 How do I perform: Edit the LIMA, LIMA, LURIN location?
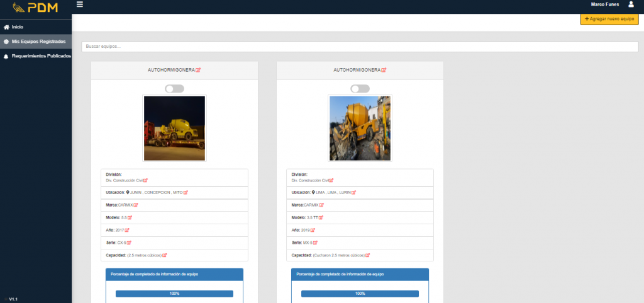355,192
